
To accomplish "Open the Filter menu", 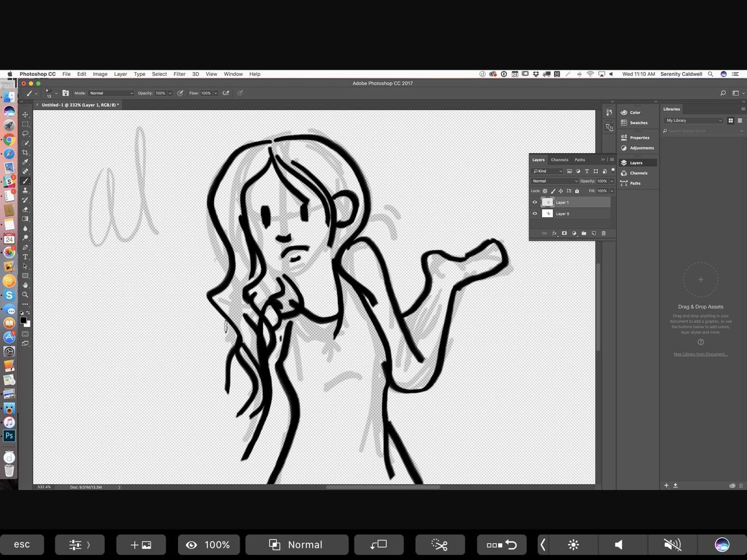I will click(x=179, y=74).
